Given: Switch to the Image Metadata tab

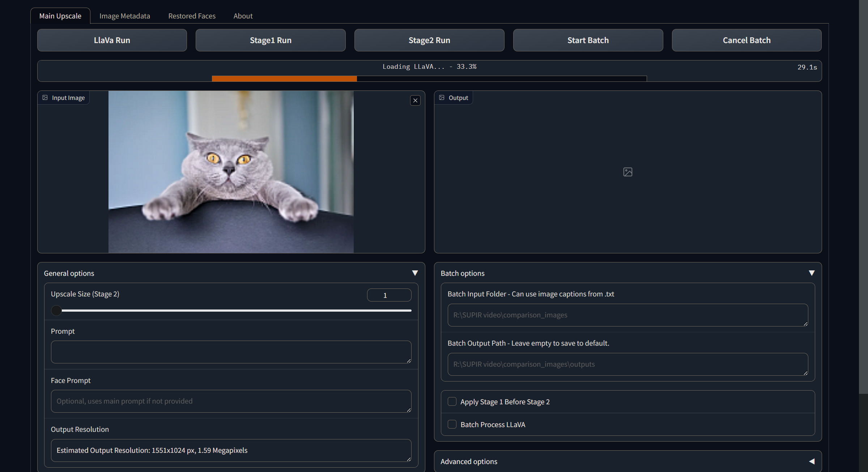Looking at the screenshot, I should tap(124, 16).
